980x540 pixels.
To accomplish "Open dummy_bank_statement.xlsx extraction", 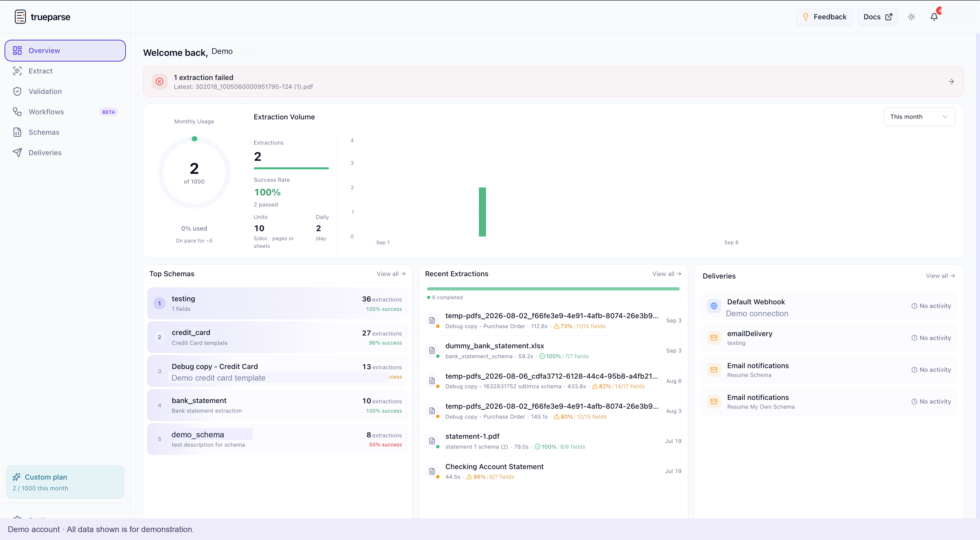I will (553, 351).
